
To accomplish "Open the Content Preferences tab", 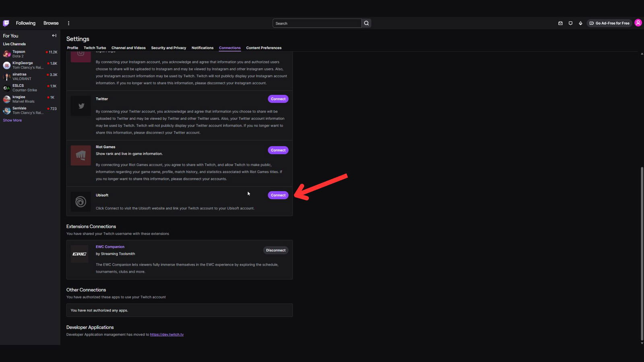I will [x=264, y=48].
